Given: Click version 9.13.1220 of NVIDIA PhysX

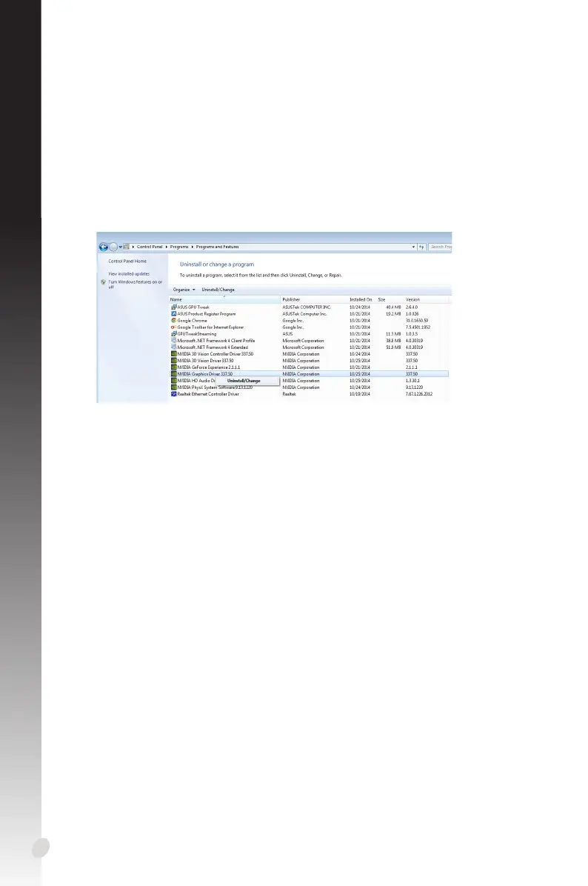Looking at the screenshot, I should pyautogui.click(x=414, y=387).
